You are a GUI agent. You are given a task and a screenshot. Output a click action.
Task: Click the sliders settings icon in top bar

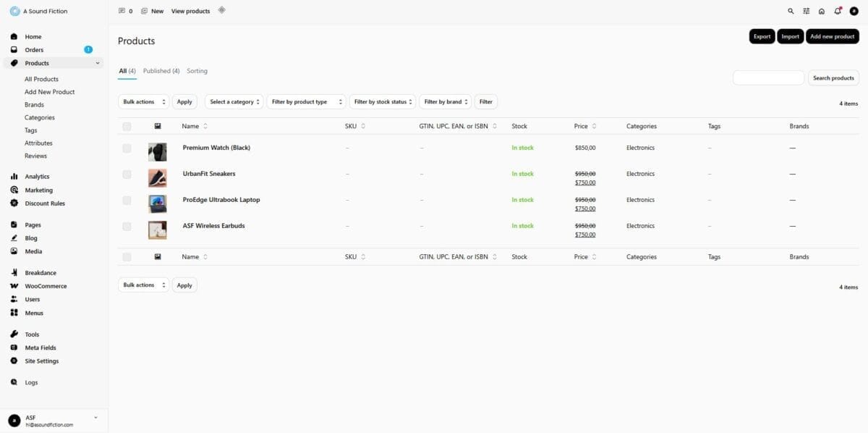click(807, 12)
